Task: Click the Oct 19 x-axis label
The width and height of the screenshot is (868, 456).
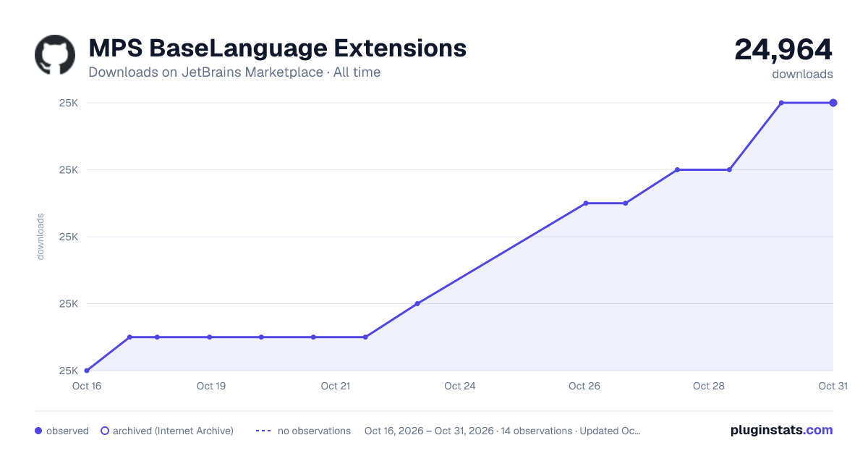Action: tap(211, 386)
